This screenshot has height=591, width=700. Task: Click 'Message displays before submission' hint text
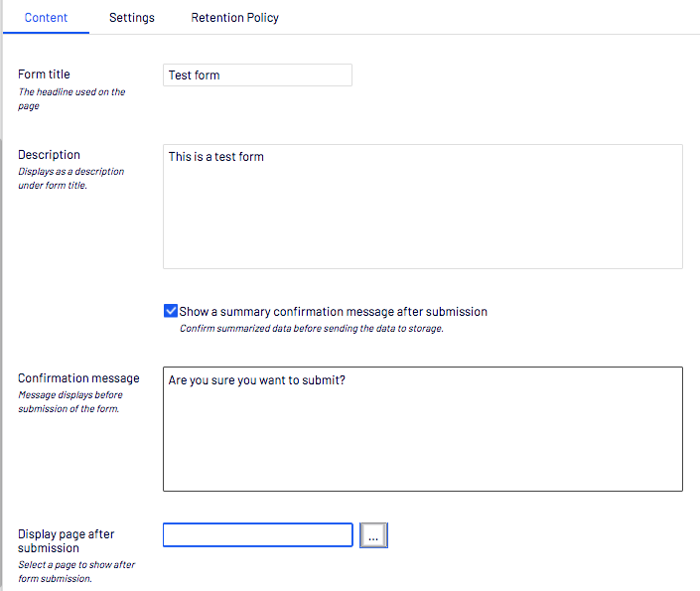click(x=70, y=401)
